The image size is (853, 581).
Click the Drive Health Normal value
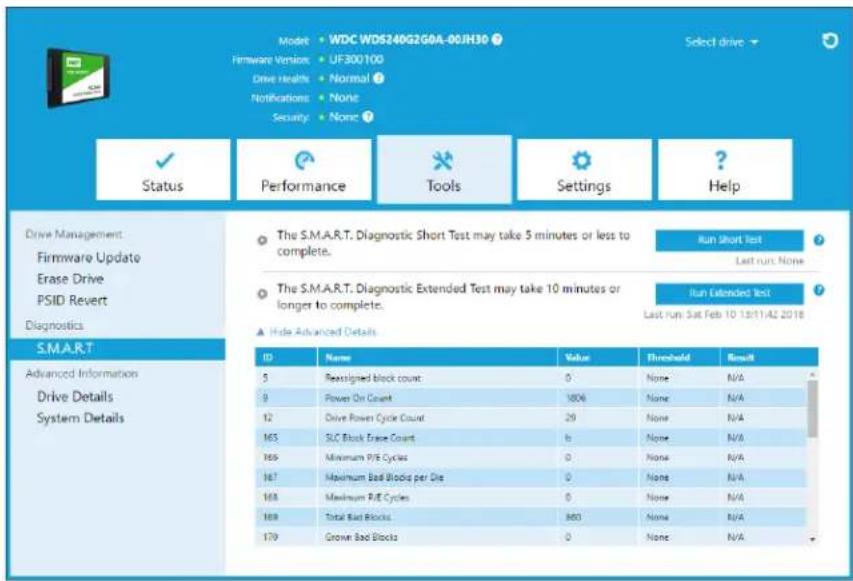point(349,78)
